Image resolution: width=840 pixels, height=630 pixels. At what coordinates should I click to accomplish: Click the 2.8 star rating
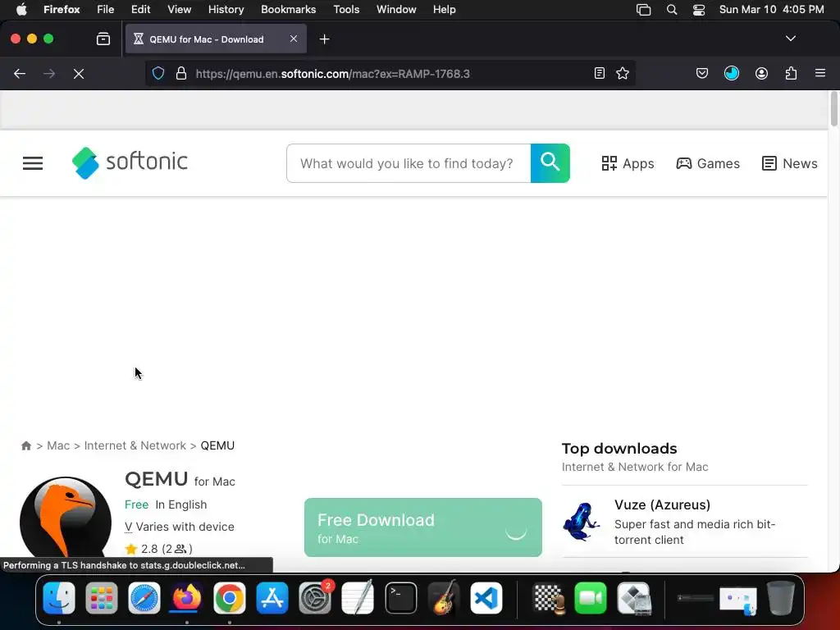pos(158,549)
